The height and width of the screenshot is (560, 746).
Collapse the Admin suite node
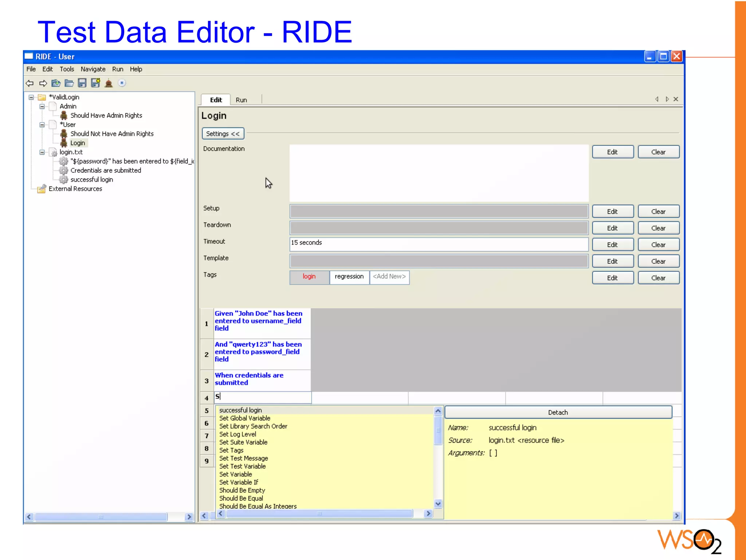(42, 106)
